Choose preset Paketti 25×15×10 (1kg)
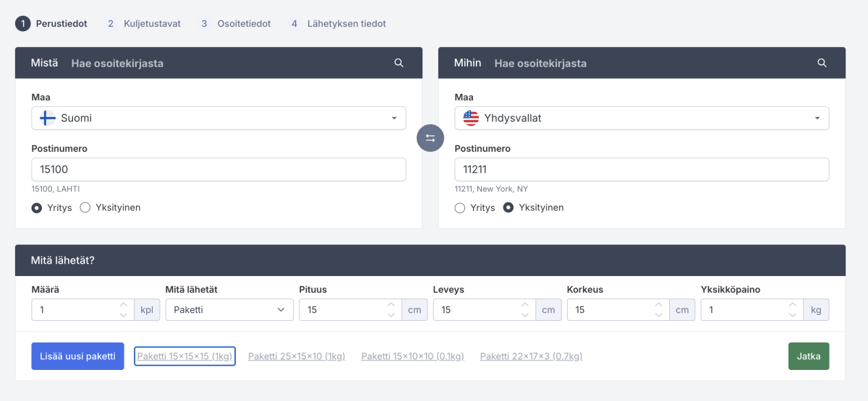This screenshot has height=401, width=868. point(297,356)
